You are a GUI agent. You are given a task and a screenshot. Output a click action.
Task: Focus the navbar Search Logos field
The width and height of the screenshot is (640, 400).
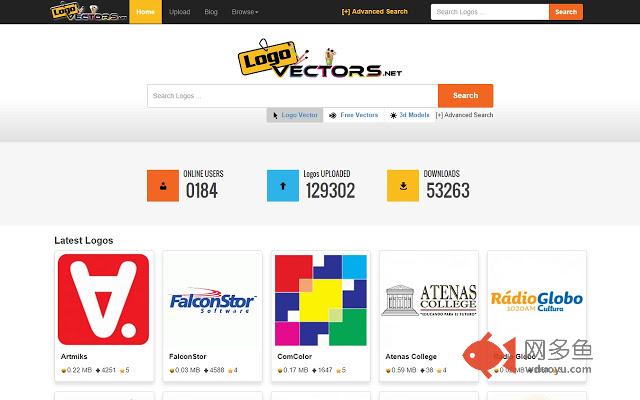pyautogui.click(x=490, y=12)
